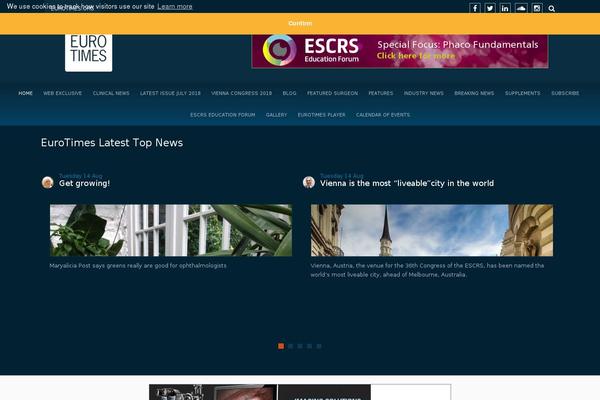
Task: Open Vienna most liveable city headline
Action: pos(407,183)
